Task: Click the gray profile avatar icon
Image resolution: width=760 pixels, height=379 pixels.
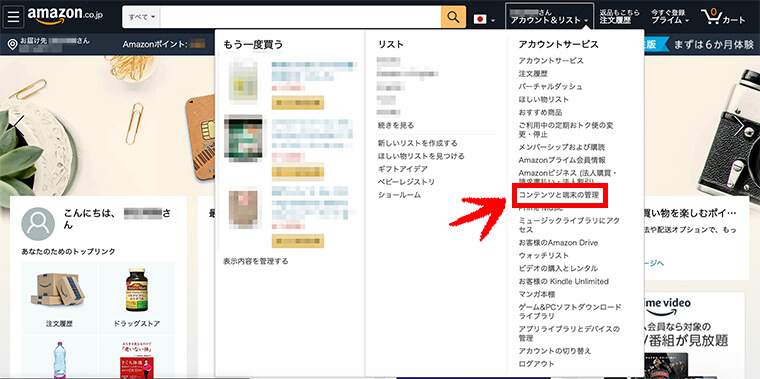Action: tap(38, 223)
